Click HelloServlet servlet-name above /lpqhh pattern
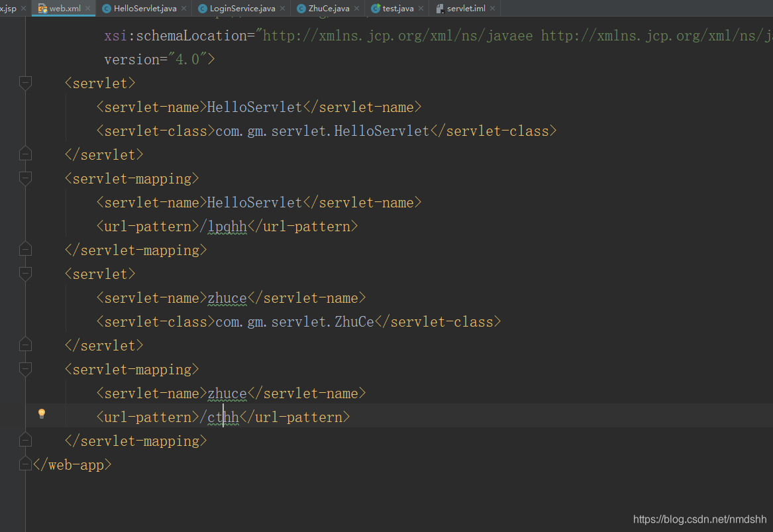 click(254, 203)
